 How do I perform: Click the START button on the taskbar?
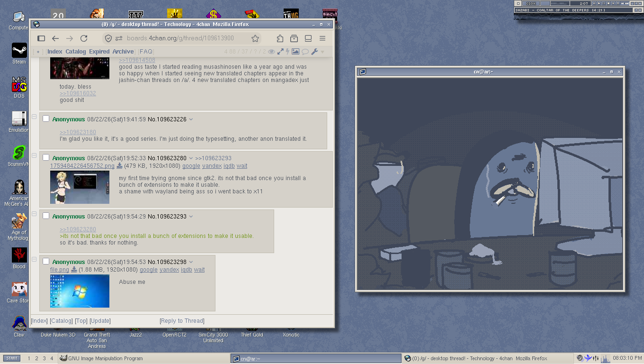[x=12, y=358]
